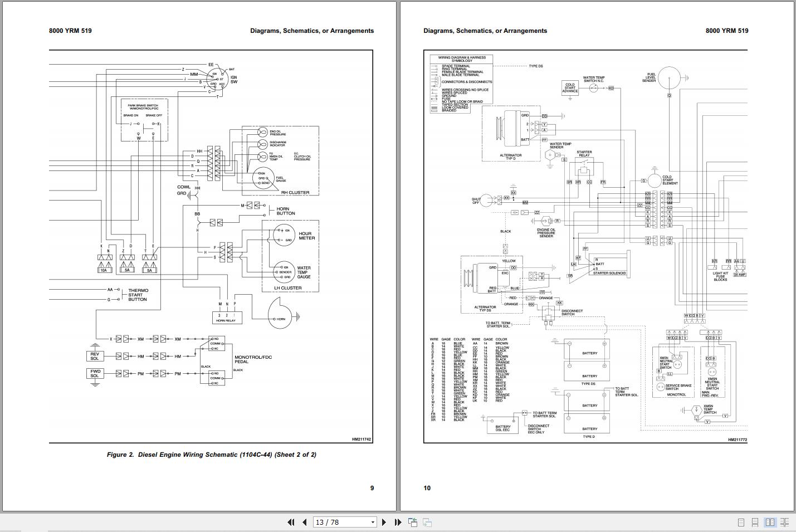This screenshot has width=796, height=532.
Task: Click the REV SOL box
Action: (x=95, y=357)
